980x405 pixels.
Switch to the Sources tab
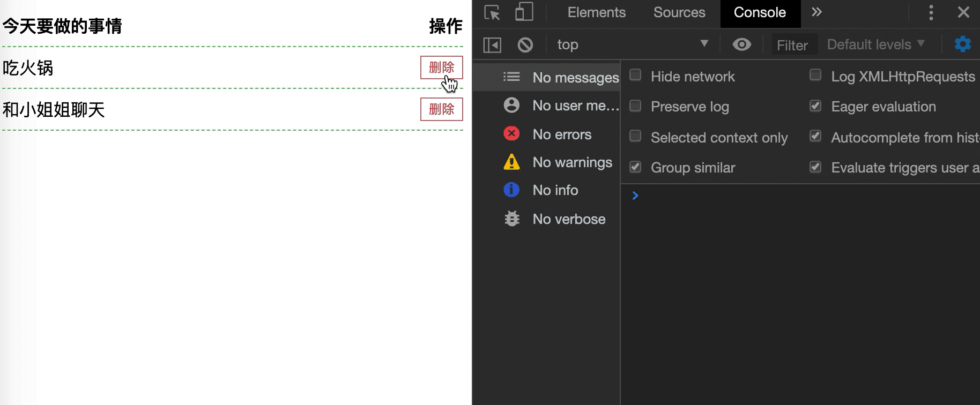[x=679, y=12]
